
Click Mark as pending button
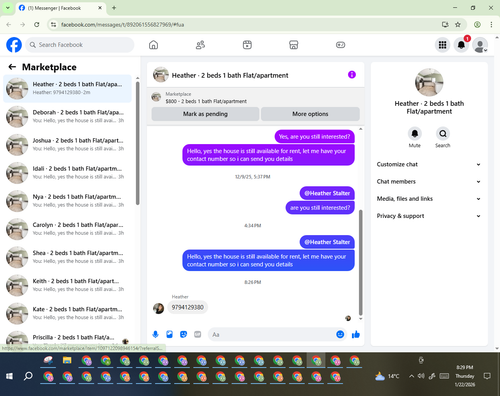coord(205,114)
